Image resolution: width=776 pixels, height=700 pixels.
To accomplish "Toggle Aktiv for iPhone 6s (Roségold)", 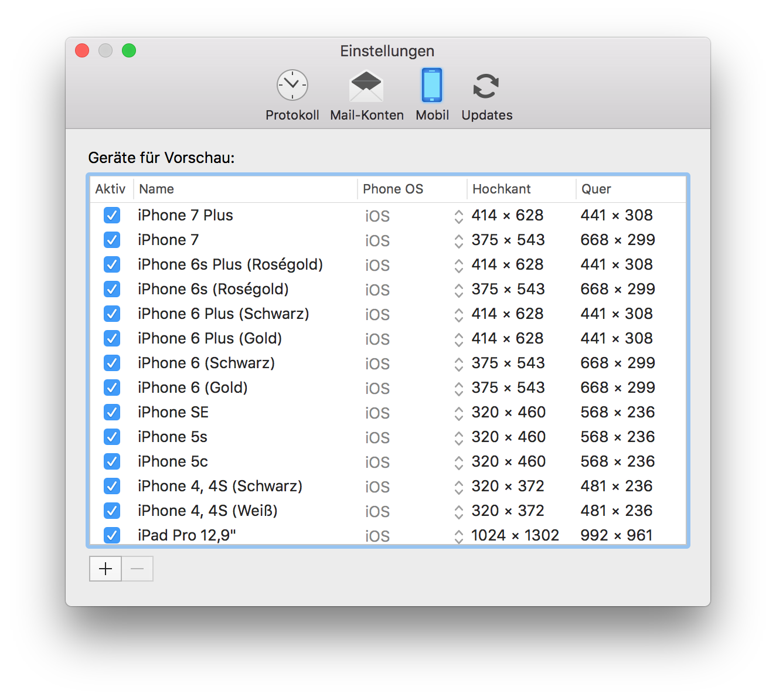I will pos(112,289).
